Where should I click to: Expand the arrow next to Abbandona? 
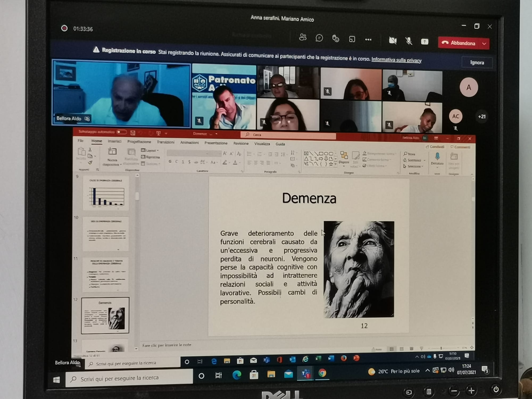point(484,44)
